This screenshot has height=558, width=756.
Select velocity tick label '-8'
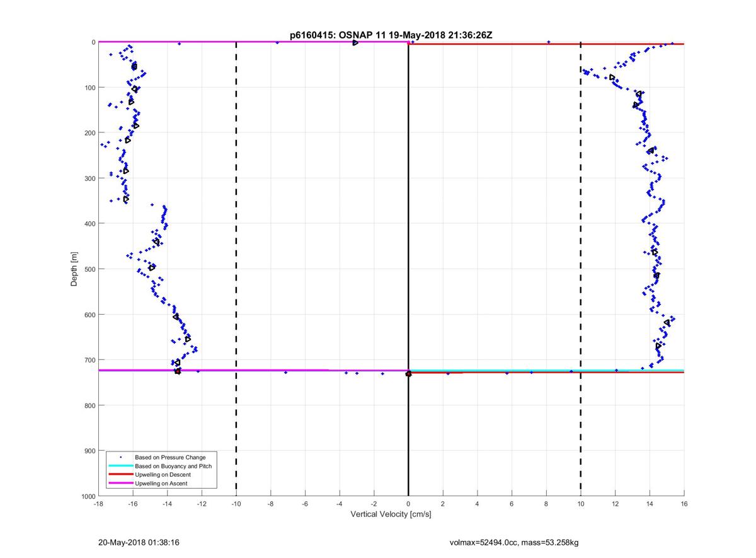(270, 504)
